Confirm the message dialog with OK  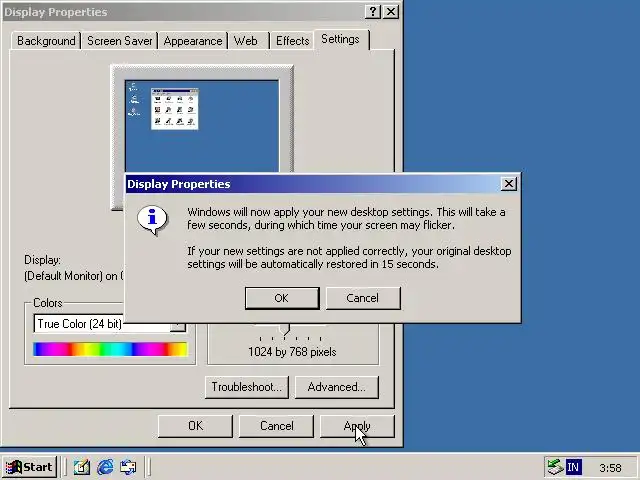[282, 298]
